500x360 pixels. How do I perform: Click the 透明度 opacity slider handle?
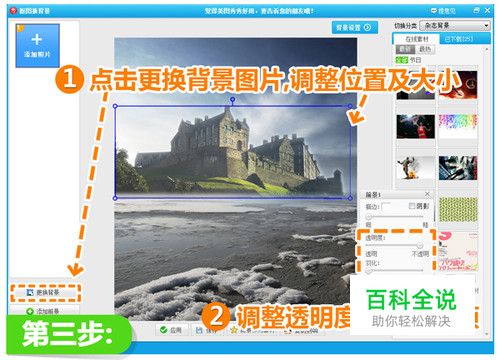click(x=420, y=246)
